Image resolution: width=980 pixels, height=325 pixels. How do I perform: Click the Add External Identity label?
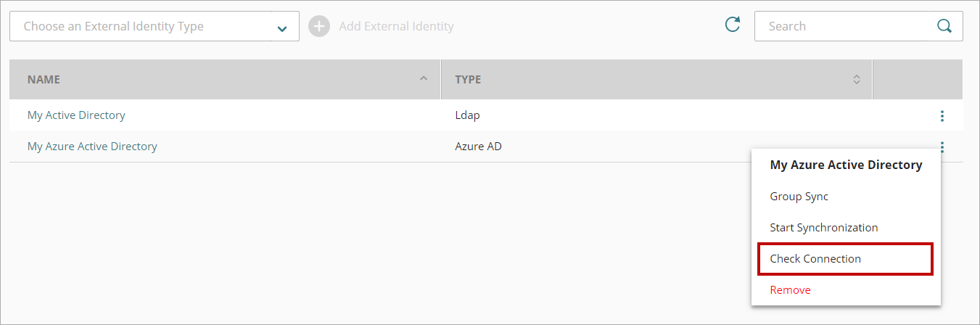coord(396,26)
